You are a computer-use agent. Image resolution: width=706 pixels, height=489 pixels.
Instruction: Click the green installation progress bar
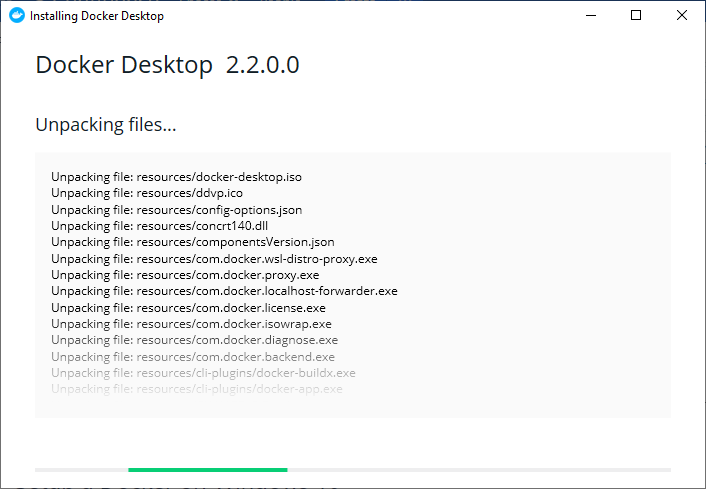(x=207, y=469)
